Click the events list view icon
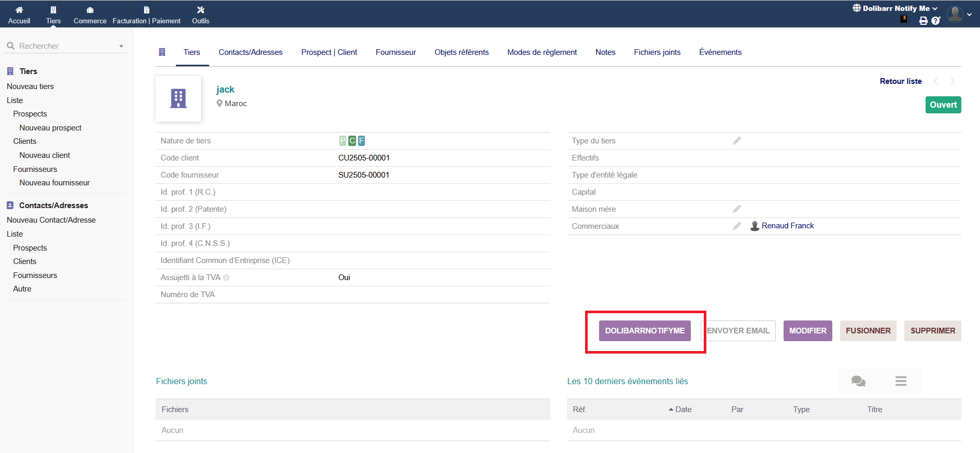Screen dimensions: 980x453 tap(901, 381)
